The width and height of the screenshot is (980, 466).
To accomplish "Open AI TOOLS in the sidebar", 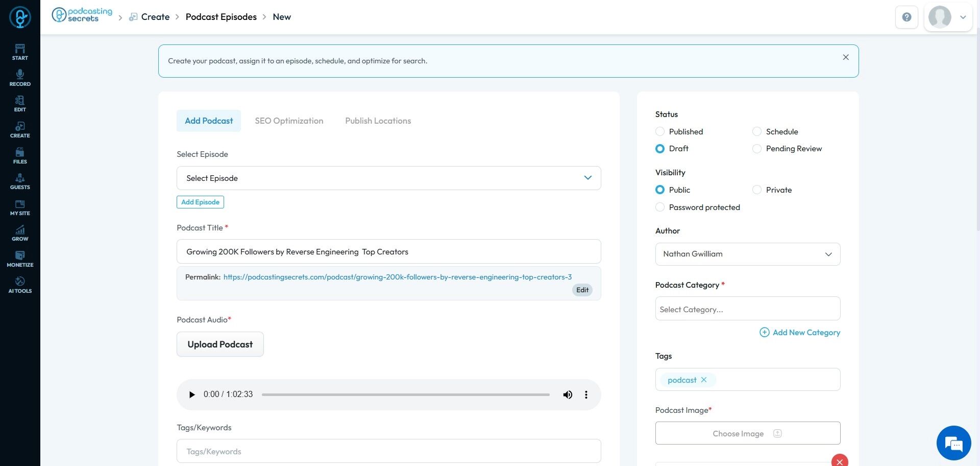I will coord(20,285).
